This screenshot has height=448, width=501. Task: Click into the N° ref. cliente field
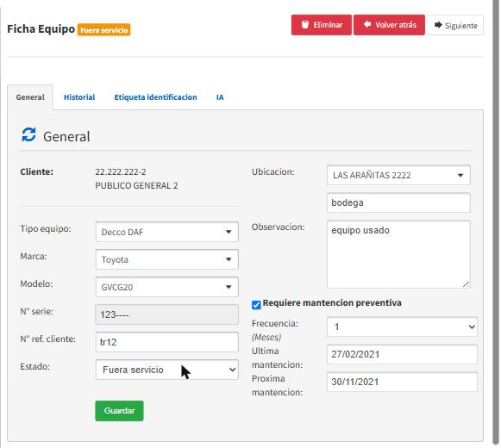pyautogui.click(x=166, y=342)
